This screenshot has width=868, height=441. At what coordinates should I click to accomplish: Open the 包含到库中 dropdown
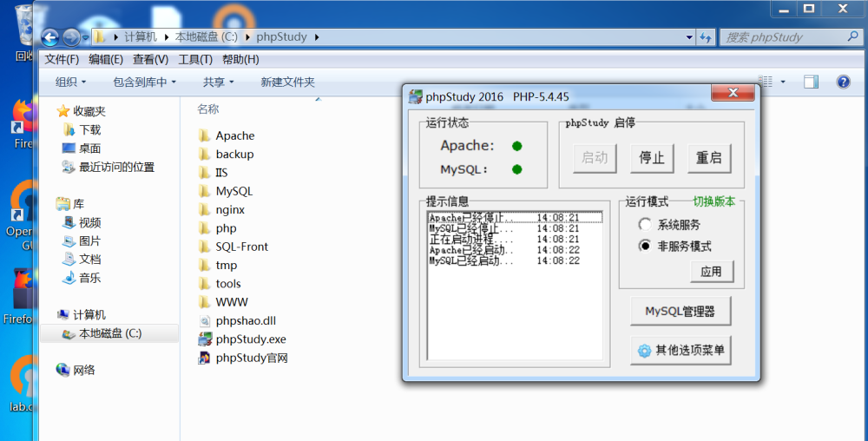pyautogui.click(x=144, y=82)
